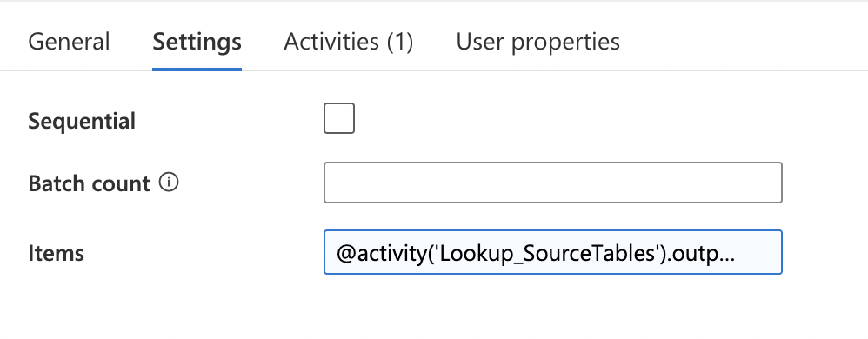
Task: Click the '(1)' count on Activities tab
Action: coord(400,42)
